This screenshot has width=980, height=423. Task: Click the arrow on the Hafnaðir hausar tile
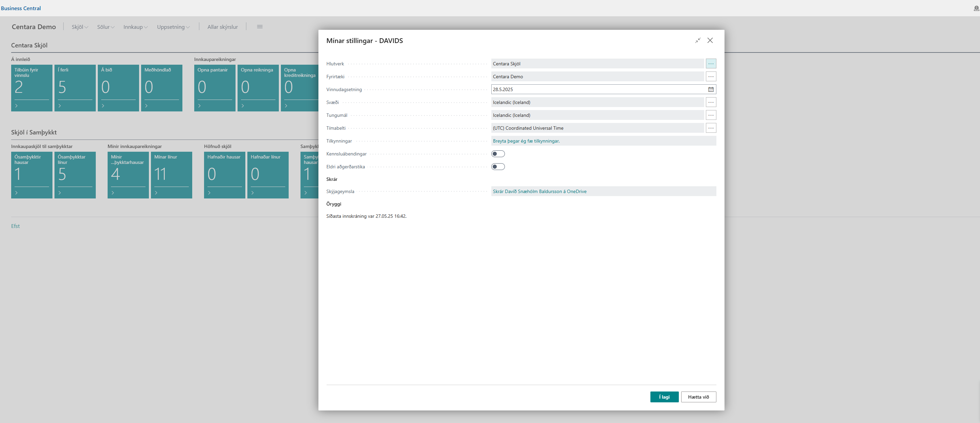click(209, 193)
